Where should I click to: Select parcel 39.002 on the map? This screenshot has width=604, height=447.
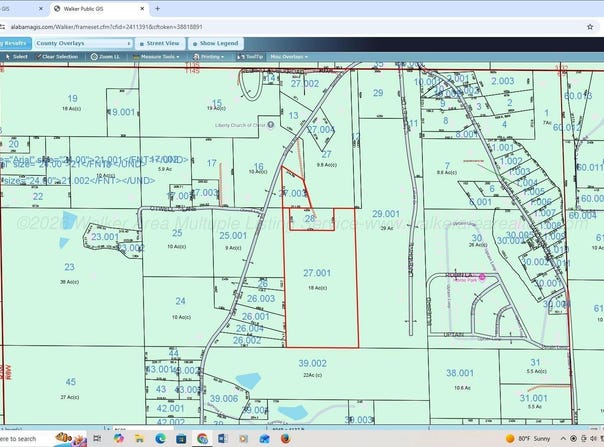pyautogui.click(x=312, y=363)
